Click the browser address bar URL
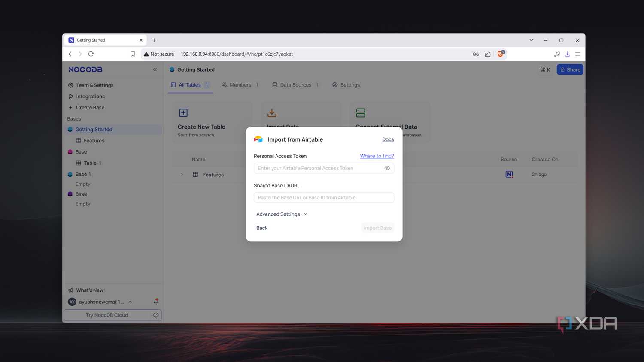Image resolution: width=644 pixels, height=362 pixels. click(237, 54)
